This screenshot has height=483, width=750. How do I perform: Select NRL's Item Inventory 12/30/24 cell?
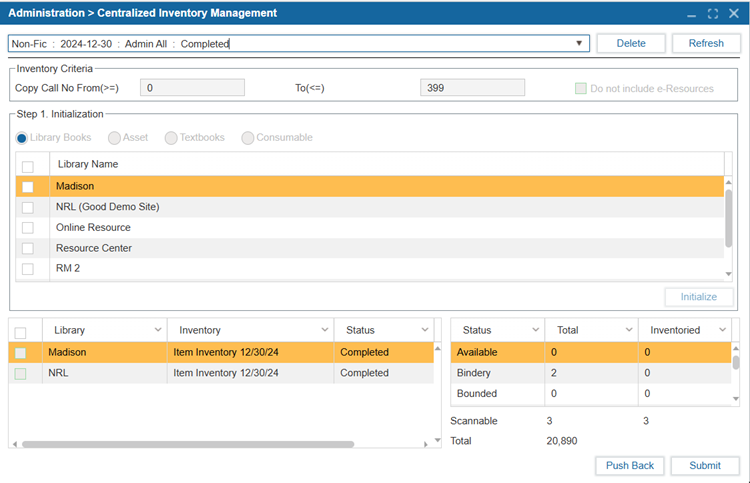250,373
